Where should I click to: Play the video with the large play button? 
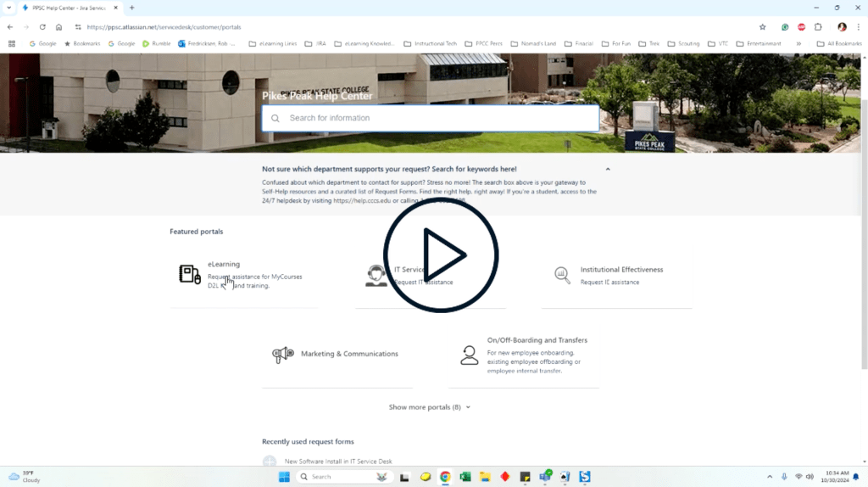pos(441,255)
